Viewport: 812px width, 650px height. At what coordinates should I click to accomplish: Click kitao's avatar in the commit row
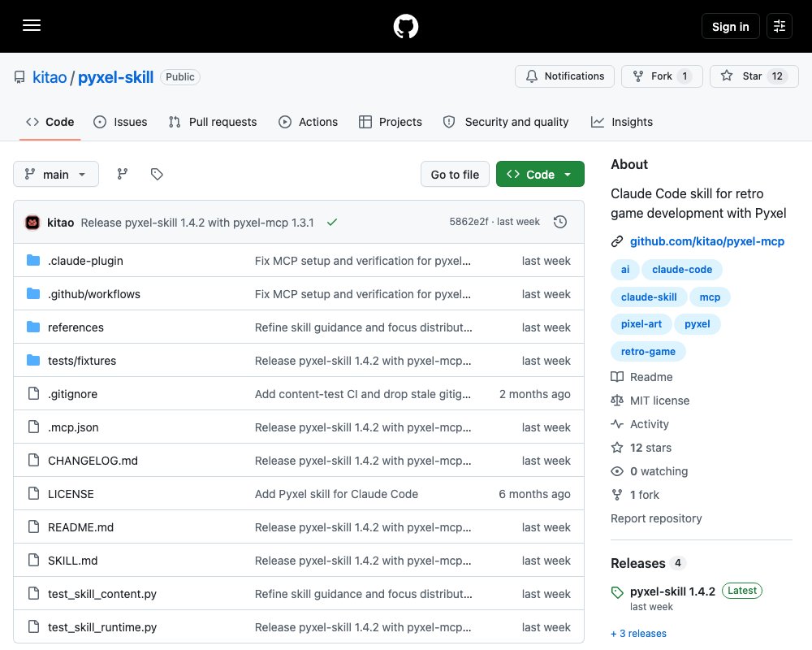click(32, 223)
